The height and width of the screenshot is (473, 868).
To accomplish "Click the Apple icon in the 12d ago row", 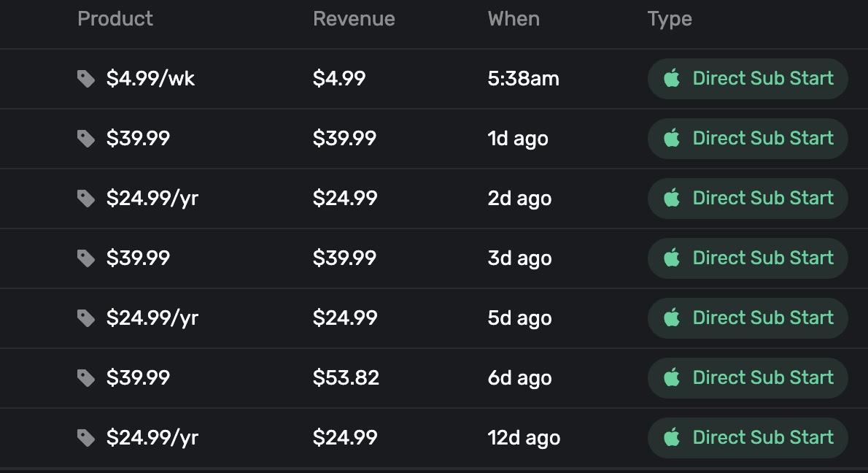I will (x=672, y=437).
